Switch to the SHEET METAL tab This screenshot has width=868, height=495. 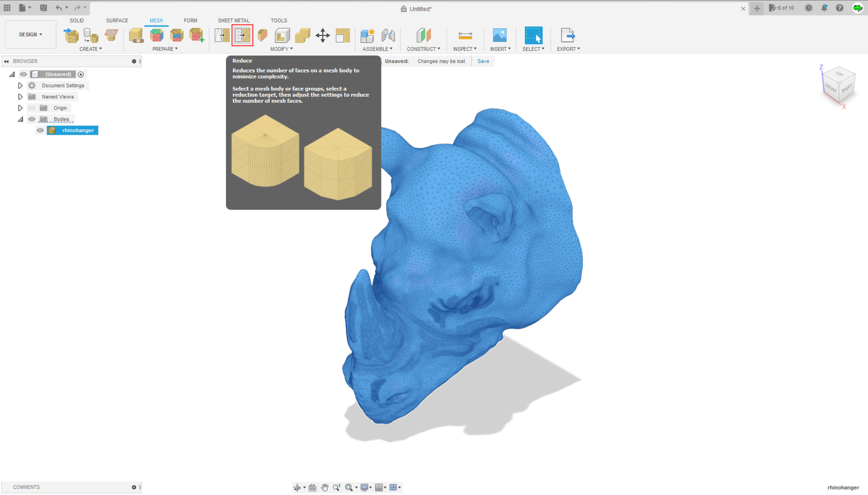coord(233,20)
